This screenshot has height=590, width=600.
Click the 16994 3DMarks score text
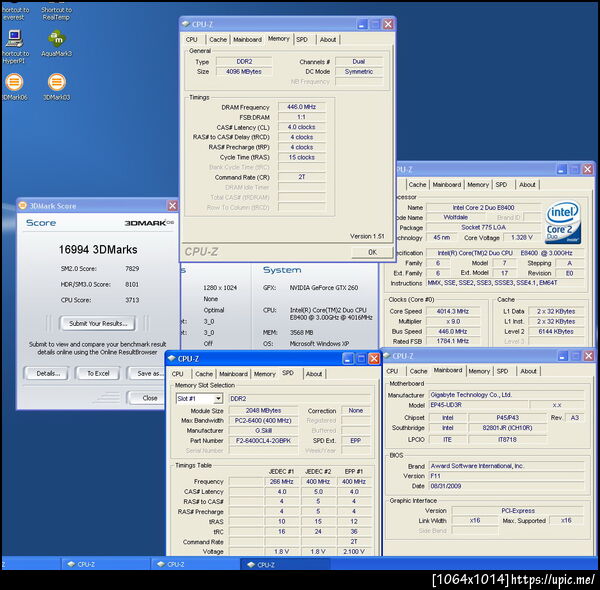tap(98, 249)
